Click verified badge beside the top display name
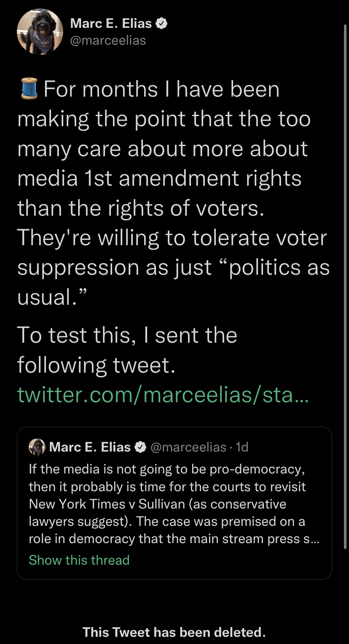The width and height of the screenshot is (349, 644). click(x=162, y=24)
